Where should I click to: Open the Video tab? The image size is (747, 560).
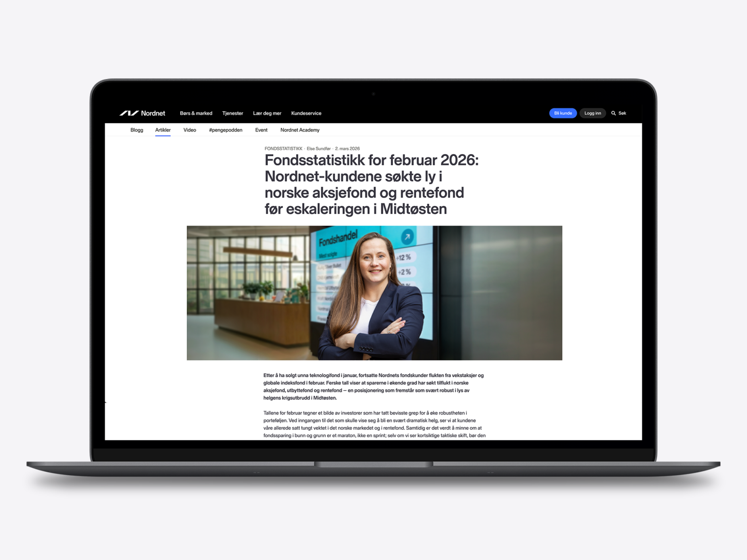click(x=190, y=130)
